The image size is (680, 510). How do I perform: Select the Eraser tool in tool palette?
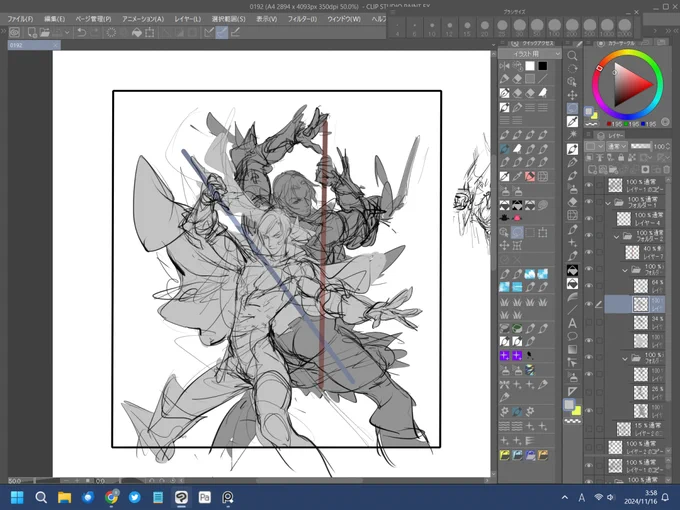572,202
